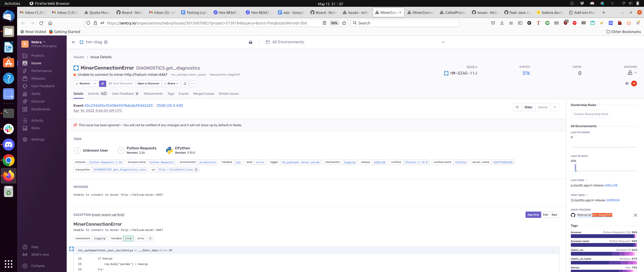Open the All Environments selector

click(288, 42)
